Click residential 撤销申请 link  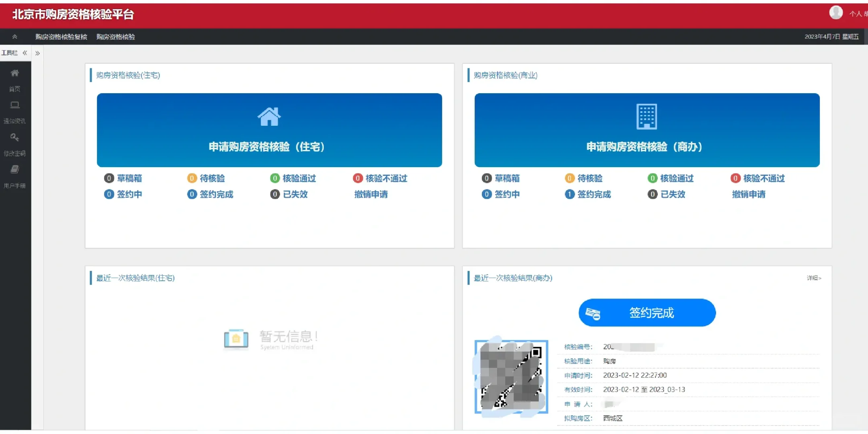tap(371, 194)
